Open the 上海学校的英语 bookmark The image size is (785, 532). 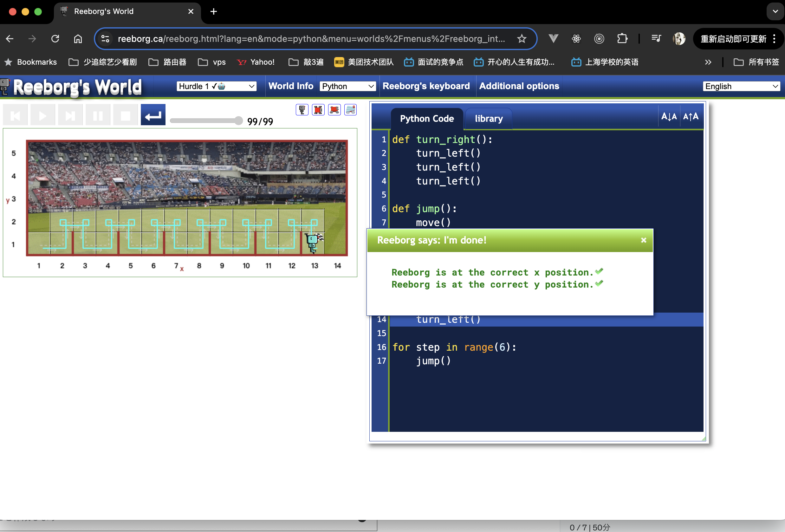tap(605, 62)
